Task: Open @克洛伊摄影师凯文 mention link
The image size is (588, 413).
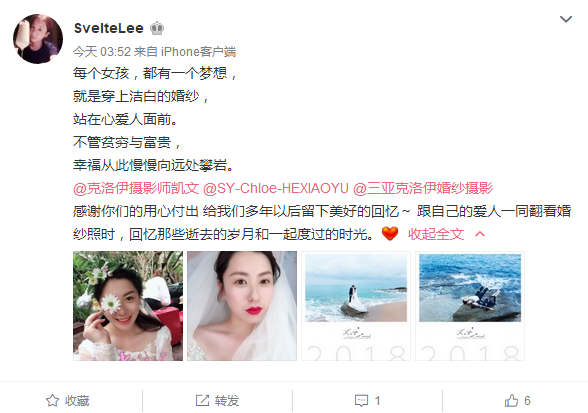Action: [136, 188]
